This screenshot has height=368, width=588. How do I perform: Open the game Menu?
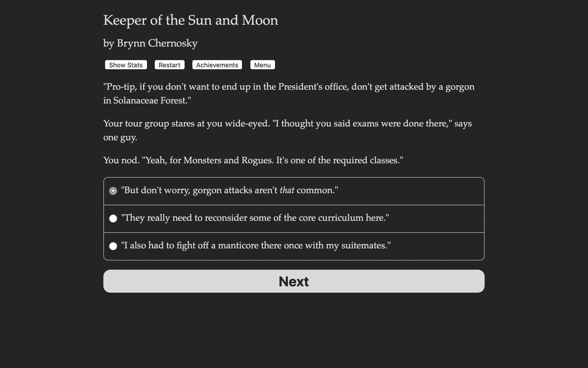(x=262, y=65)
